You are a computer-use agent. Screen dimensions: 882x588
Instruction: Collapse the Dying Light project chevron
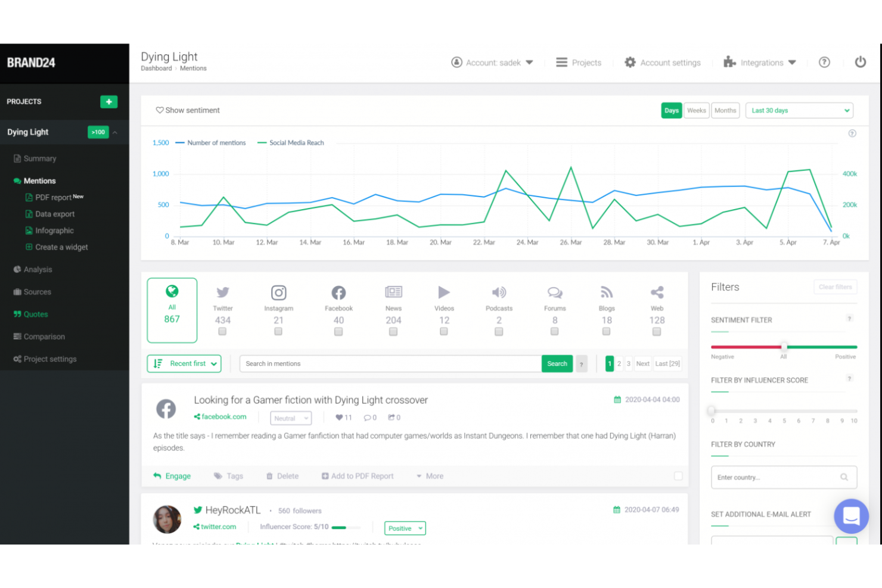[115, 132]
